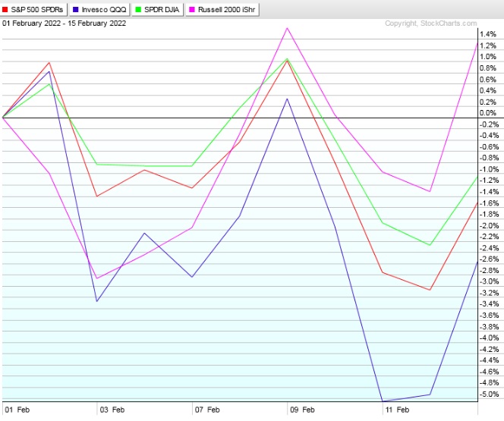
Task: Click the Russell 2000 iShr legend button
Action: point(222,10)
